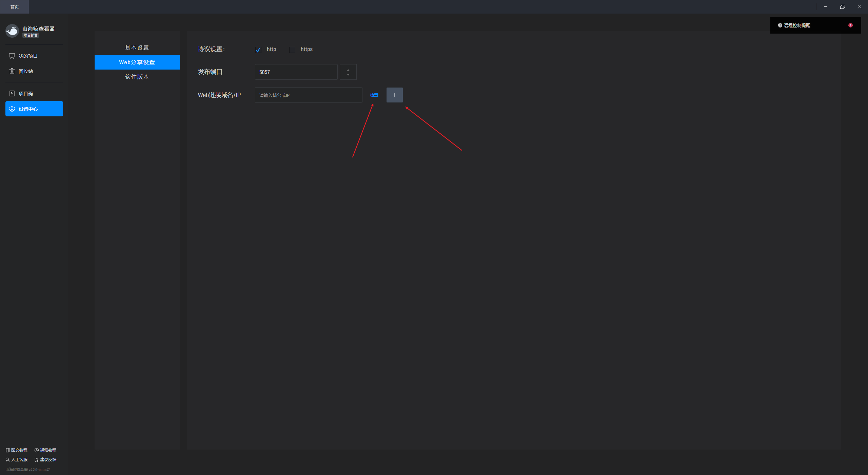Select Settings Center (设置中心) in the sidebar
868x475 pixels.
point(34,109)
